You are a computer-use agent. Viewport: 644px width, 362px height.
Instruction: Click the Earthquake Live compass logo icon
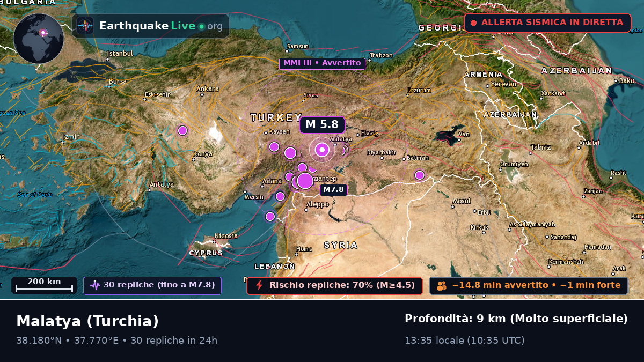click(85, 26)
